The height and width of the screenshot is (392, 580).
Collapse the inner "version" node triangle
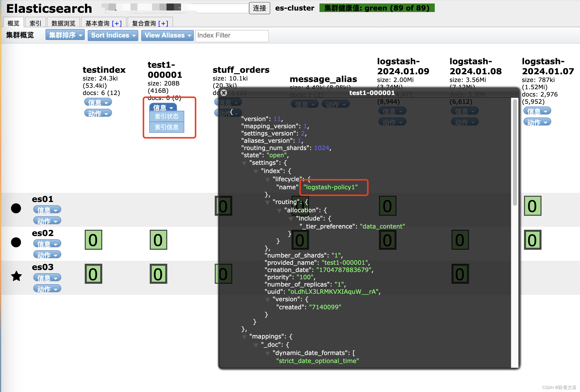tap(267, 300)
